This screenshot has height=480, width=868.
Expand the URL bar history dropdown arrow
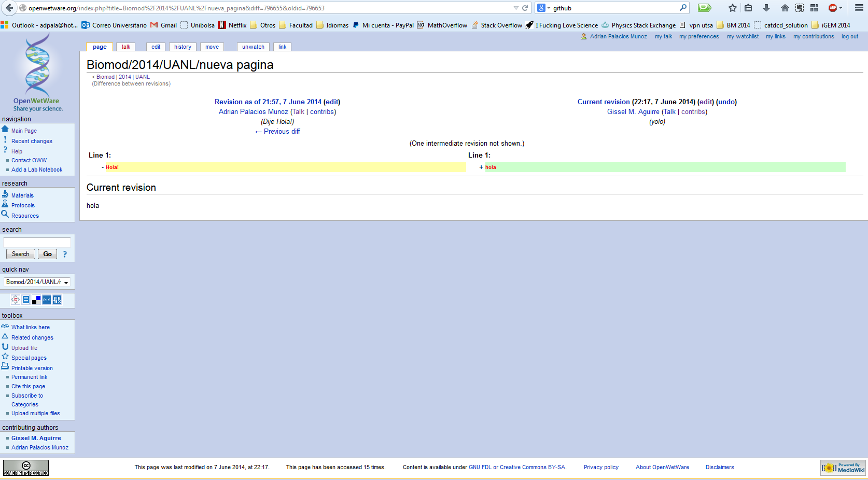[515, 8]
